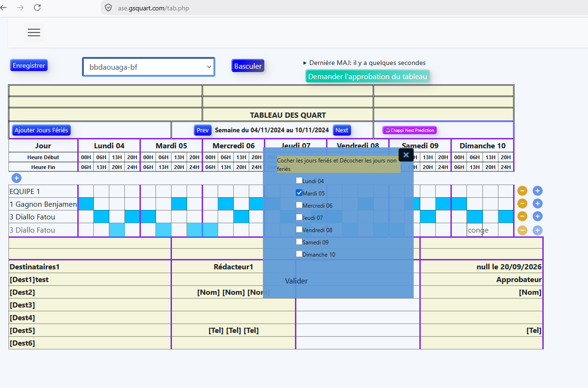Image resolution: width=588 pixels, height=388 pixels.
Task: Click the faded plus icon on the conge row
Action: (x=538, y=230)
